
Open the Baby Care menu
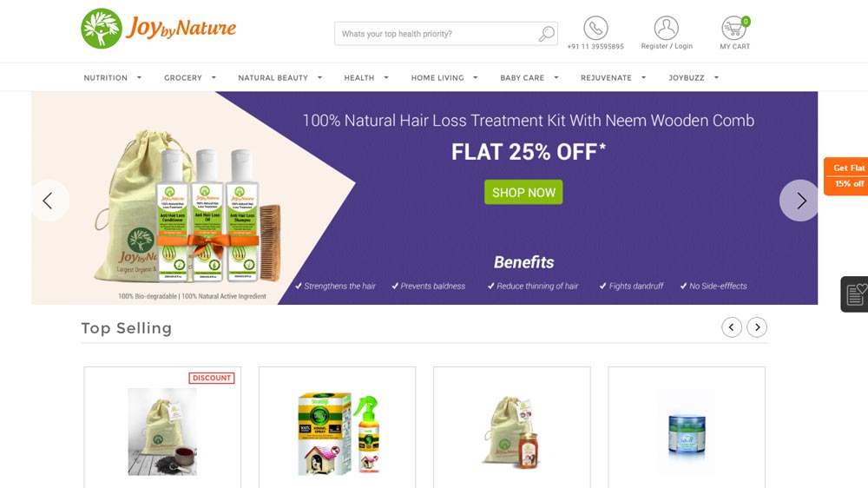click(522, 77)
